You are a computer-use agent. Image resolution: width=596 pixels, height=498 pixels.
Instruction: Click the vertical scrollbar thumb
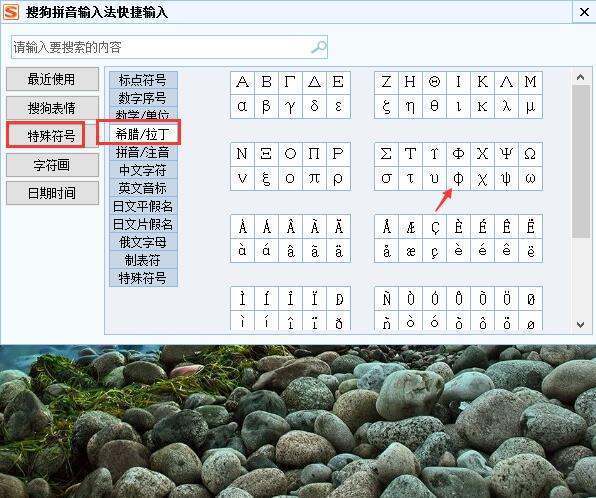click(x=580, y=162)
